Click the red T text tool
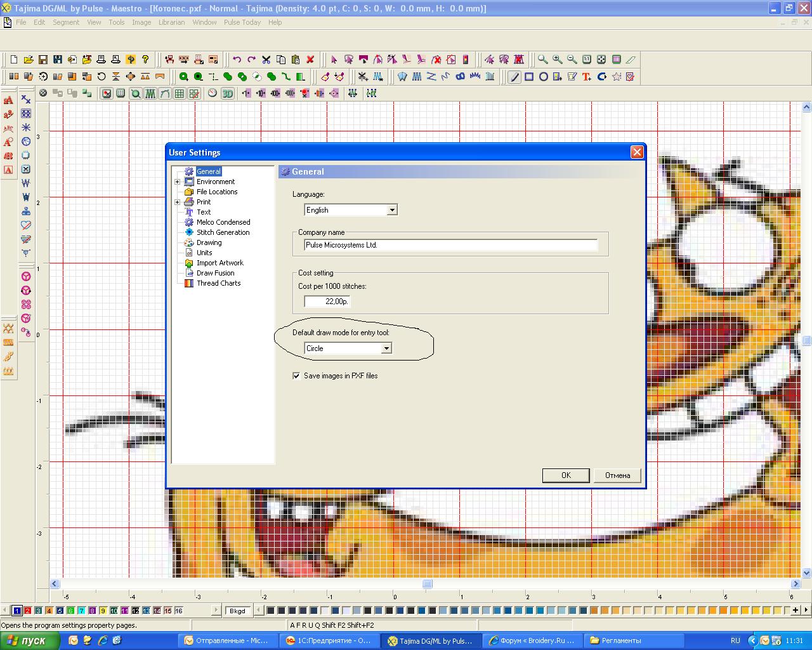The image size is (812, 650). click(x=587, y=77)
